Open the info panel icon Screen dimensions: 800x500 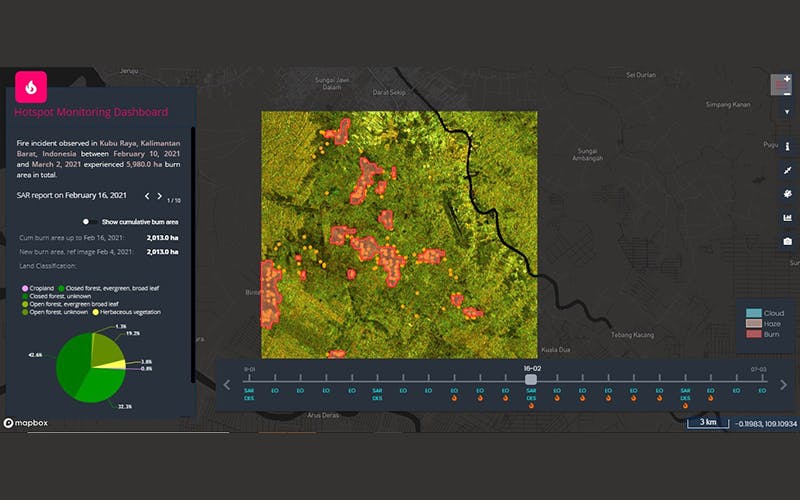(x=787, y=146)
